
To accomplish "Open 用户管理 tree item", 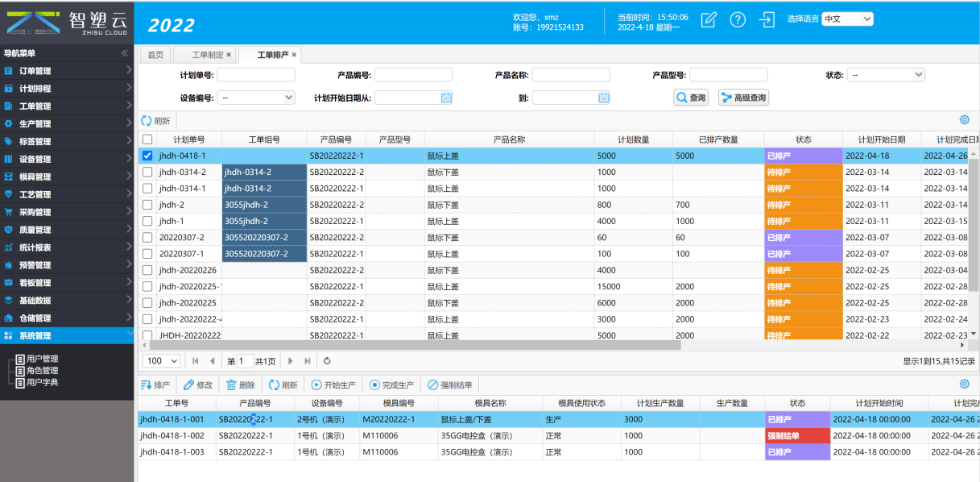I will (x=42, y=359).
